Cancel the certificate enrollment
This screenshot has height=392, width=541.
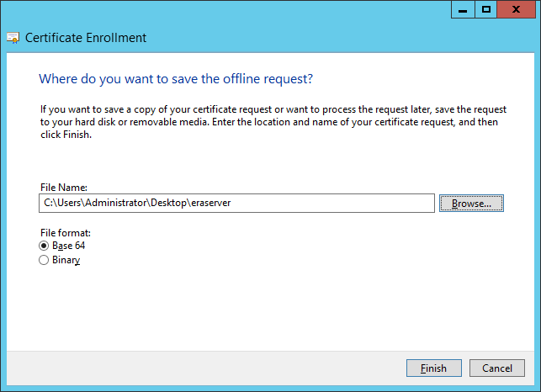[x=497, y=368]
